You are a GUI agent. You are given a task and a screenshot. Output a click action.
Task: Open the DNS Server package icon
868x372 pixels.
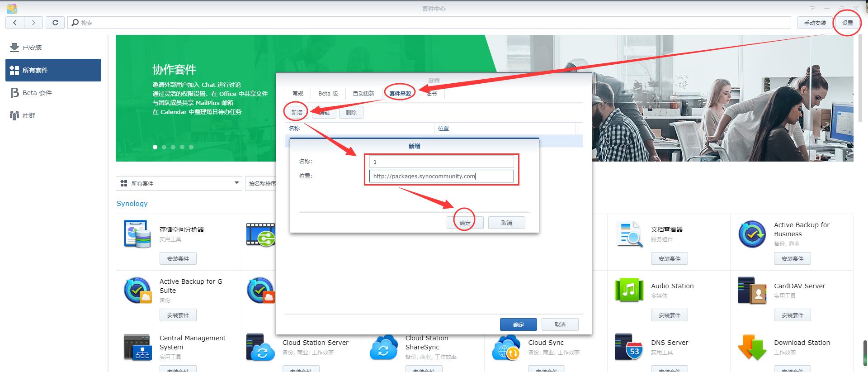(629, 347)
